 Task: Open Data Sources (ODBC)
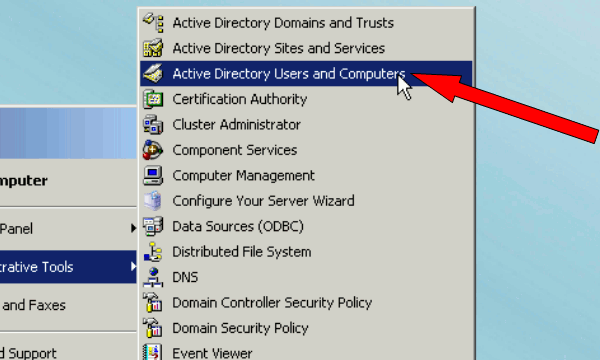[x=306, y=226]
